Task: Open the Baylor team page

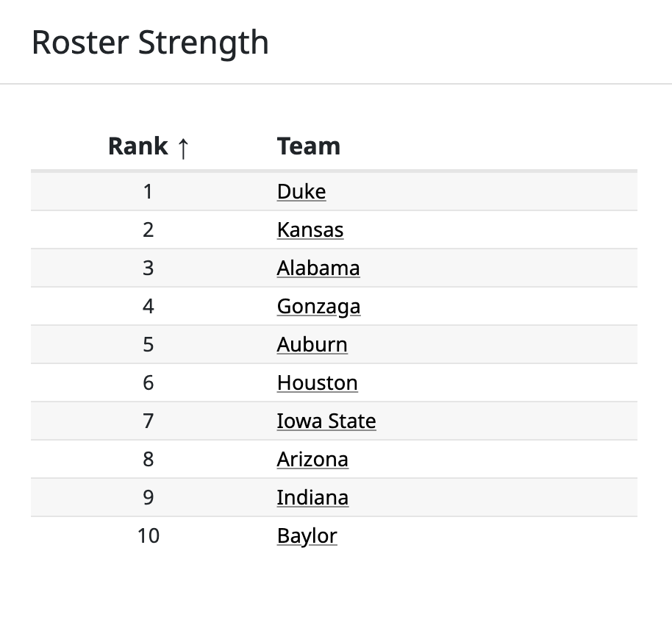Action: [x=306, y=535]
